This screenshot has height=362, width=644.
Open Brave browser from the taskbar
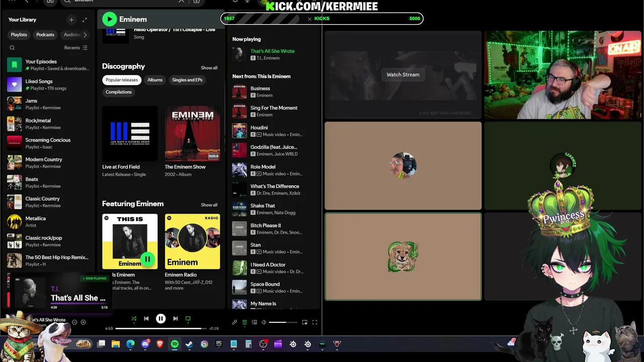tap(160, 344)
